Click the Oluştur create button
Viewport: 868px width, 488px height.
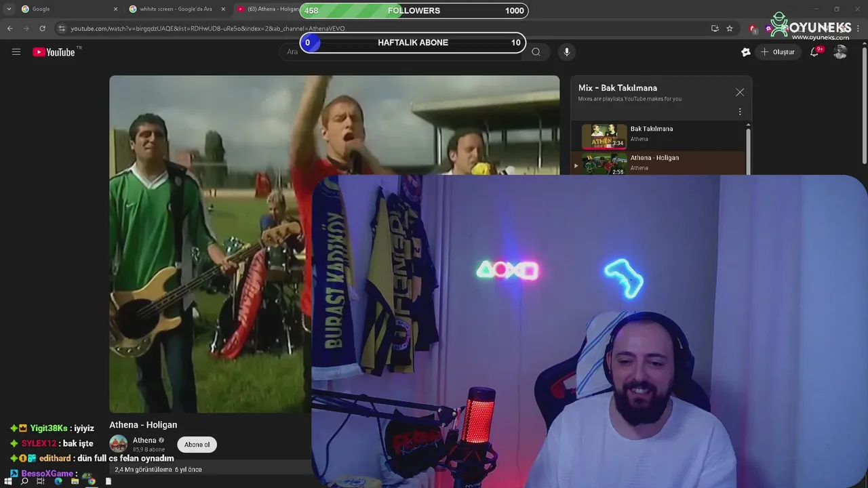click(778, 52)
